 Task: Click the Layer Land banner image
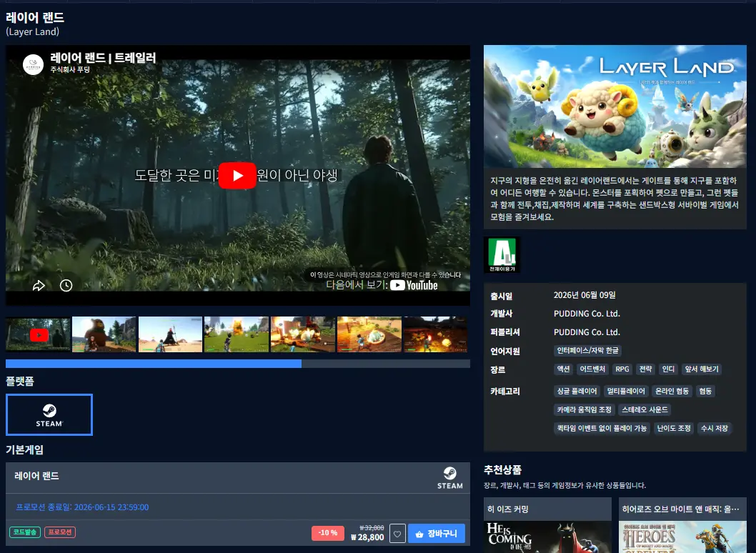click(x=615, y=106)
